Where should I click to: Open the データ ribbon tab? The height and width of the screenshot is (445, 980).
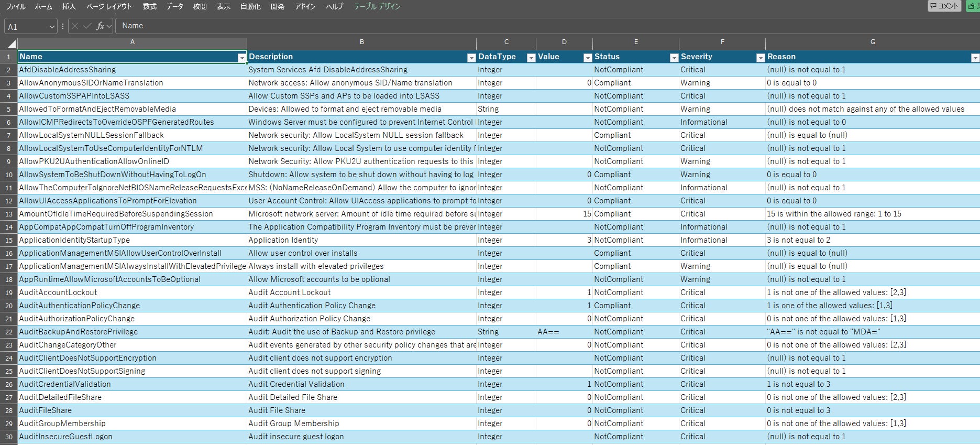pos(174,7)
